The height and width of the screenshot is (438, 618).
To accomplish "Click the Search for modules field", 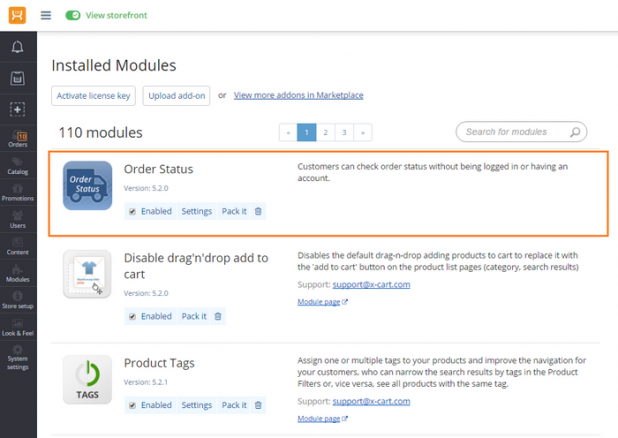I will 515,132.
